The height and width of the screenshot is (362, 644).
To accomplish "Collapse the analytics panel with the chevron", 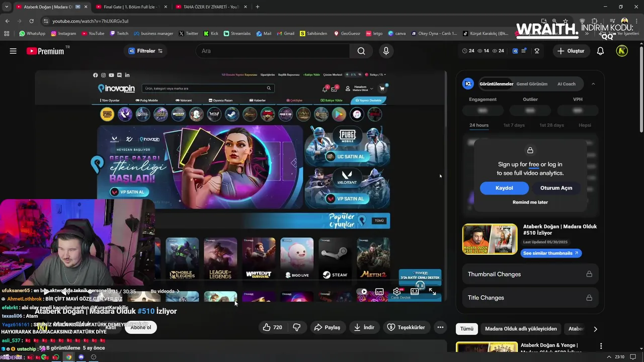I will [x=593, y=84].
